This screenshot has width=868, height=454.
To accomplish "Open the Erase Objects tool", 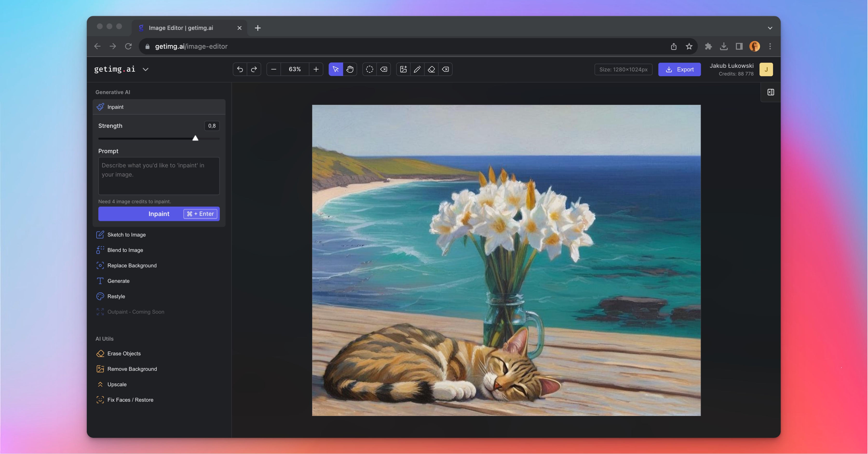I will 124,354.
